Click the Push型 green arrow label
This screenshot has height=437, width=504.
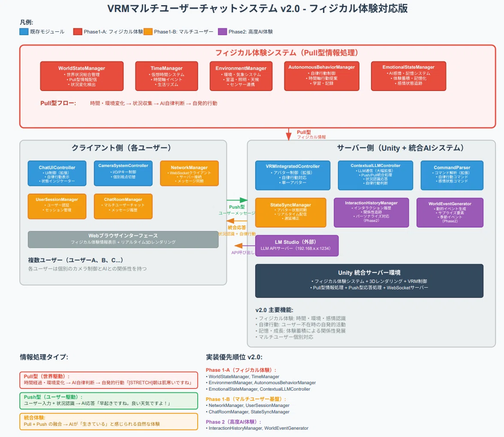coord(237,207)
